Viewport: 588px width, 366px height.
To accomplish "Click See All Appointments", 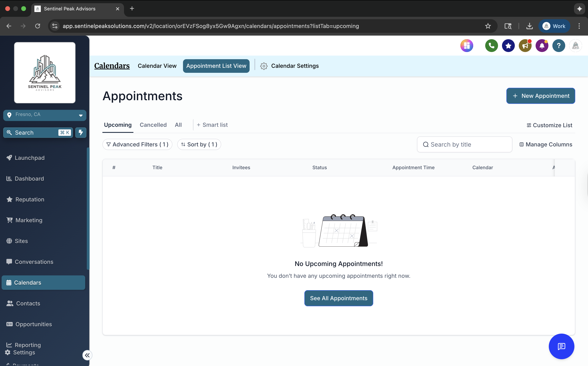I will click(x=338, y=298).
